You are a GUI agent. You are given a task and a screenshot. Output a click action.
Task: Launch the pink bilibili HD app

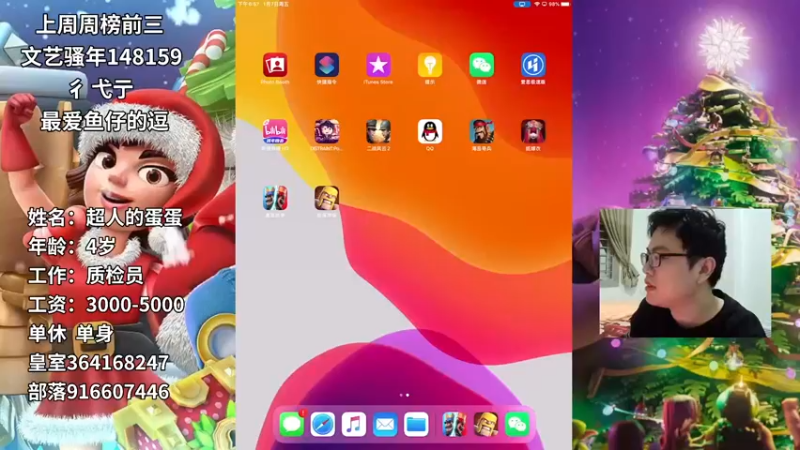(x=275, y=132)
